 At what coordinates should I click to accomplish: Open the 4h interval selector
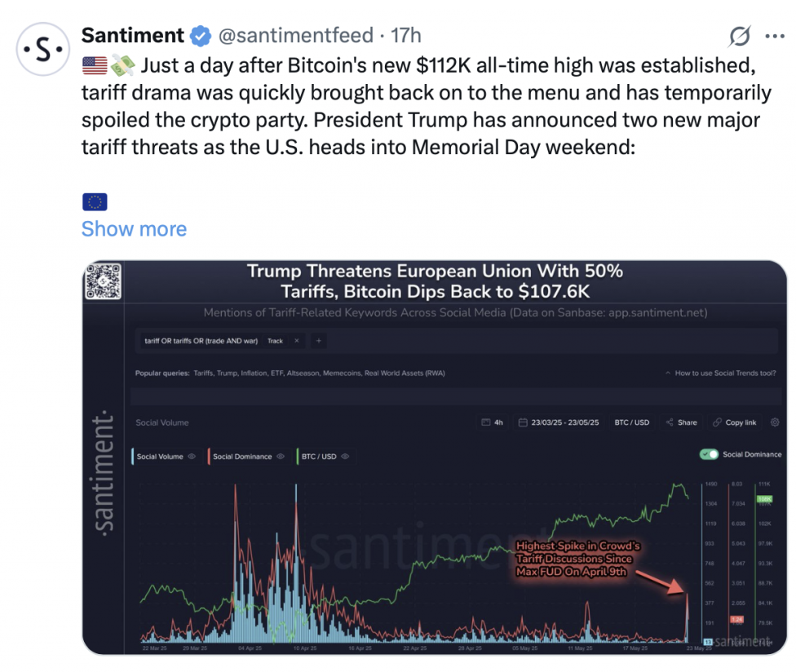click(493, 422)
